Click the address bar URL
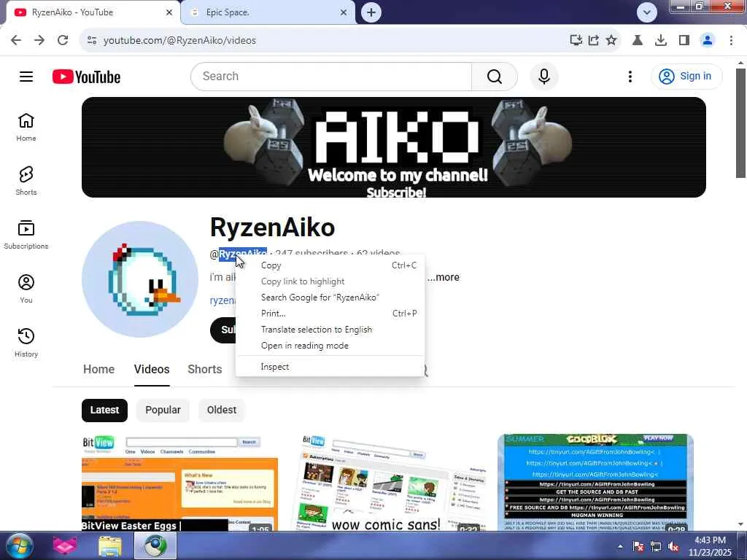Viewport: 747px width, 560px height. [179, 41]
